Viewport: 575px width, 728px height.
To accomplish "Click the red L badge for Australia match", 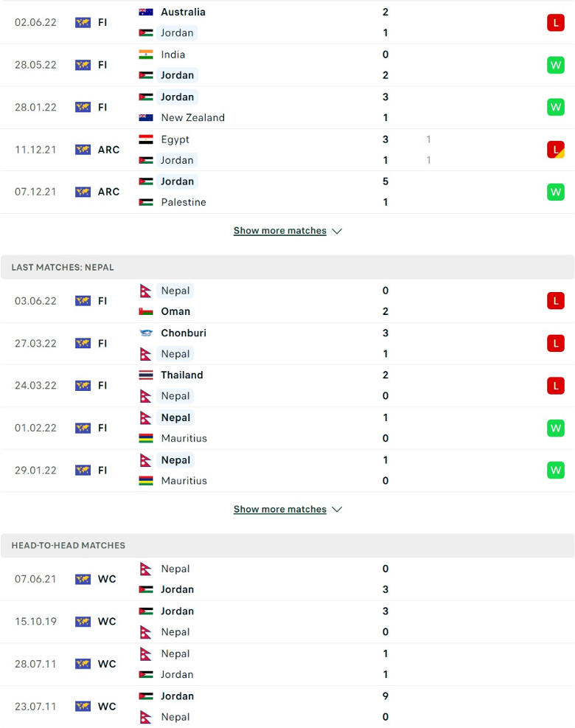I will pos(556,22).
